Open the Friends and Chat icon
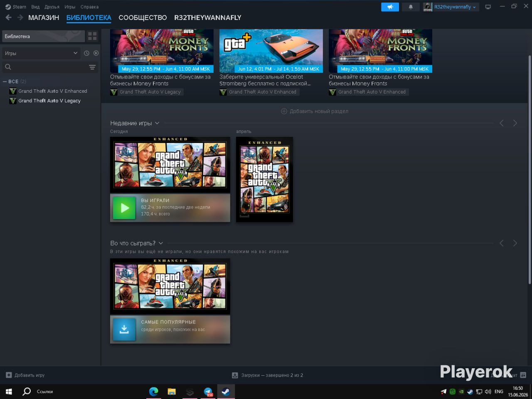 [x=523, y=375]
